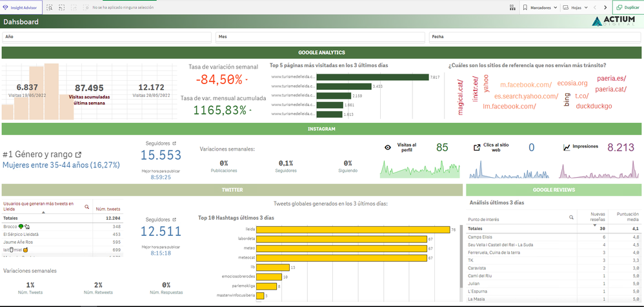Click external link icon beside Género y rango
Screen dimensions: 644x307
tap(78, 155)
